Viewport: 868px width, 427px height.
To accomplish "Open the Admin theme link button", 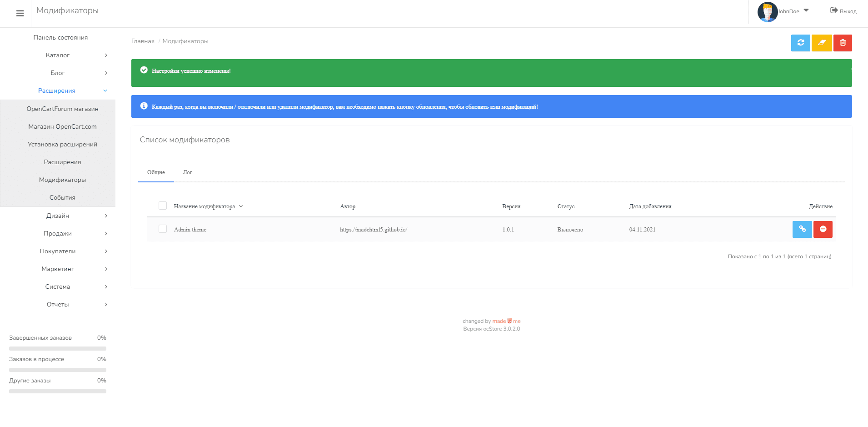I will click(x=802, y=229).
